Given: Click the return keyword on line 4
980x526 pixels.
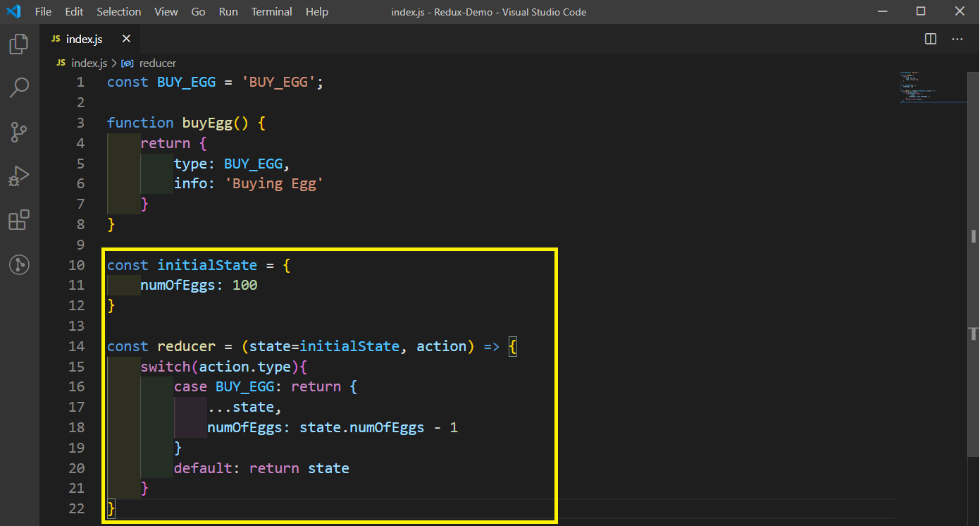Looking at the screenshot, I should click(166, 143).
